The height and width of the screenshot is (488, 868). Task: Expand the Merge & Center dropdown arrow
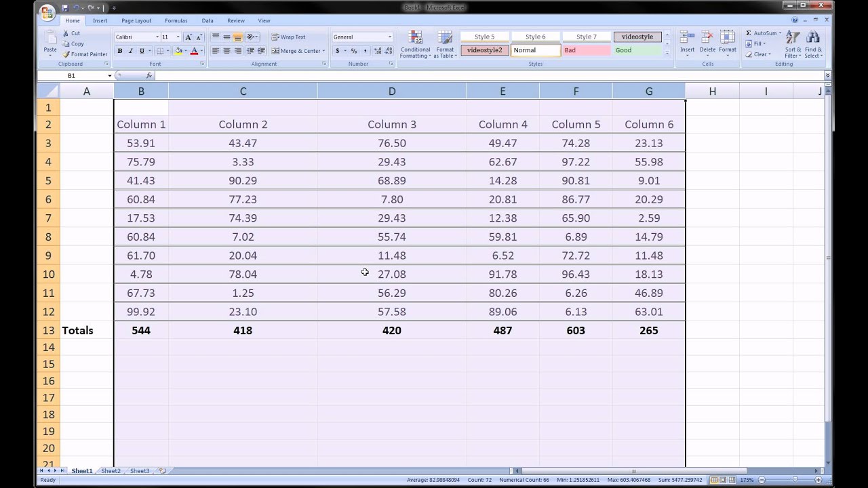coord(323,51)
